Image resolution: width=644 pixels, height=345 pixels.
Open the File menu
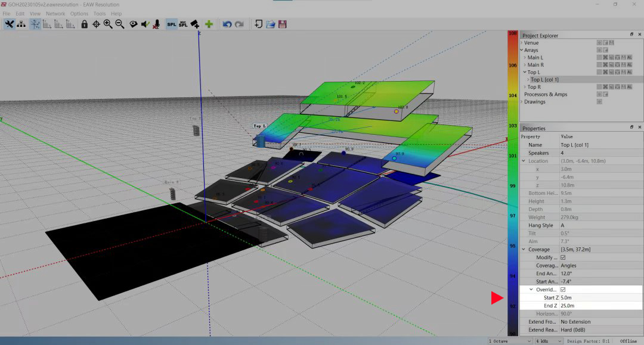7,14
